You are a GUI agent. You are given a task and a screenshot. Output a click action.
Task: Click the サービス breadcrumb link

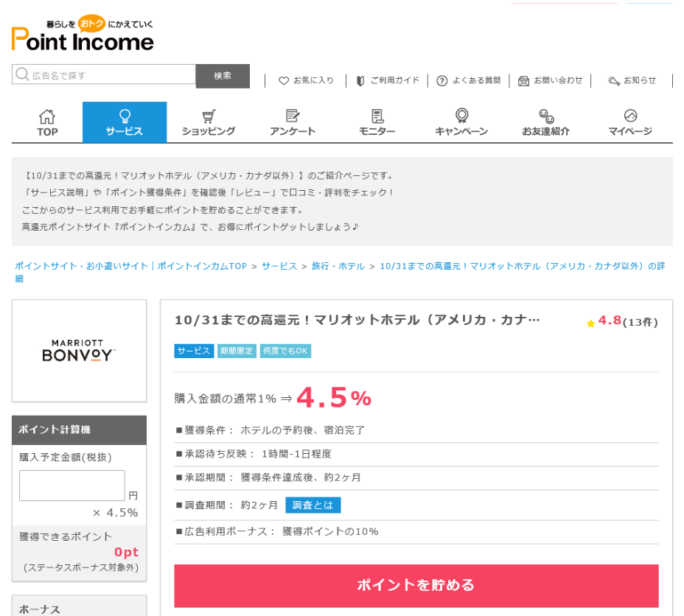(x=279, y=266)
